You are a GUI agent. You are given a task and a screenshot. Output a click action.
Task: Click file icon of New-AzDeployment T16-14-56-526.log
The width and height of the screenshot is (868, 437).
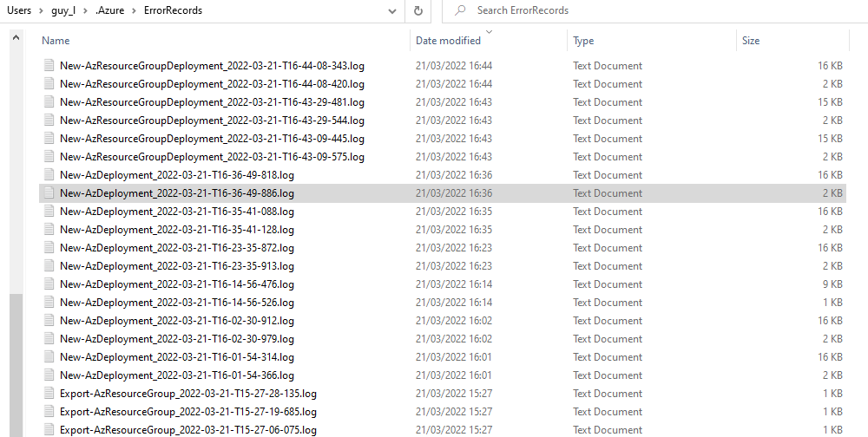tap(49, 303)
